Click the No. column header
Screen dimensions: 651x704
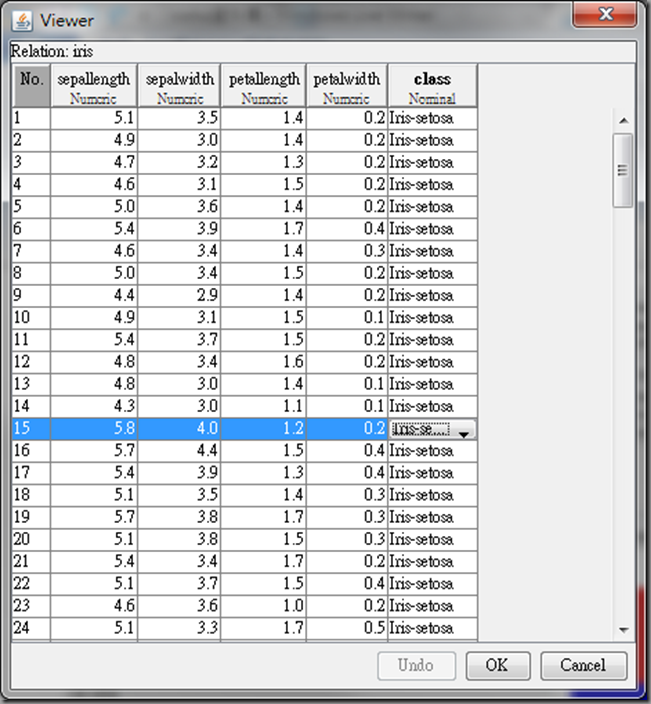pyautogui.click(x=31, y=86)
